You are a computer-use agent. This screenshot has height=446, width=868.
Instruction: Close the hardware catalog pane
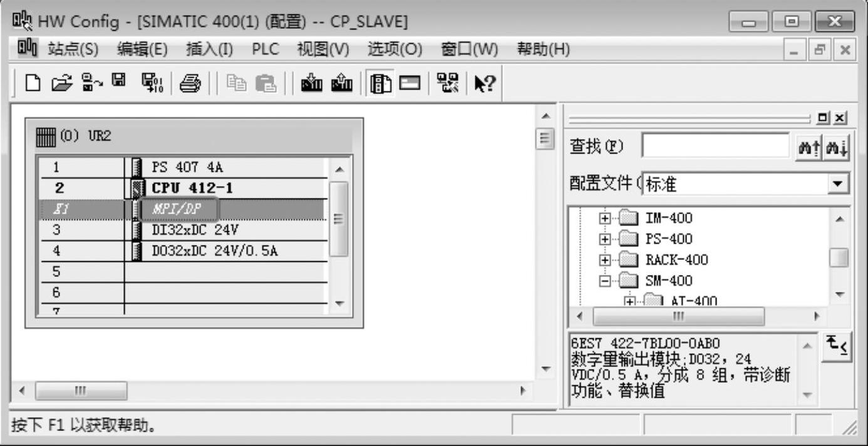(x=841, y=118)
